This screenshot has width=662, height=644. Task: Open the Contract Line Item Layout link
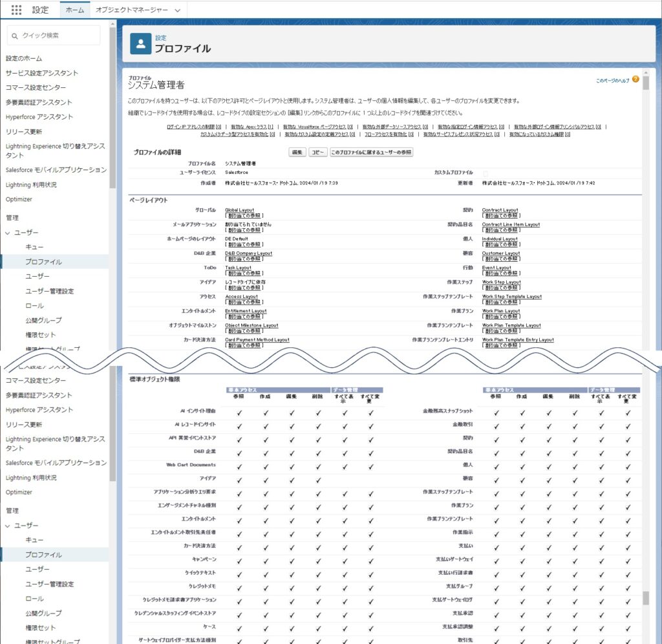pyautogui.click(x=511, y=224)
